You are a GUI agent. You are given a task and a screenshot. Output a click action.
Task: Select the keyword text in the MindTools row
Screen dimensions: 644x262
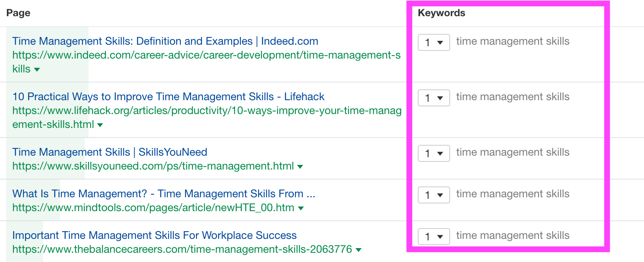[x=512, y=194]
